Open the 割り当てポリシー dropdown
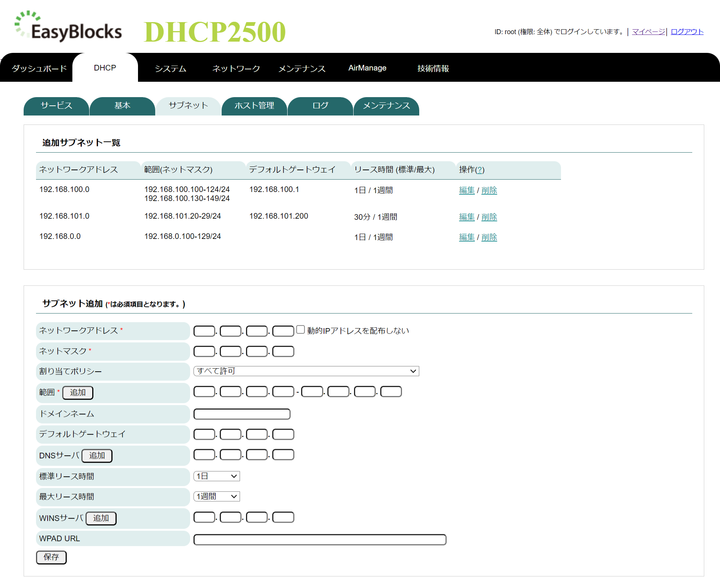720x588 pixels. tap(306, 371)
